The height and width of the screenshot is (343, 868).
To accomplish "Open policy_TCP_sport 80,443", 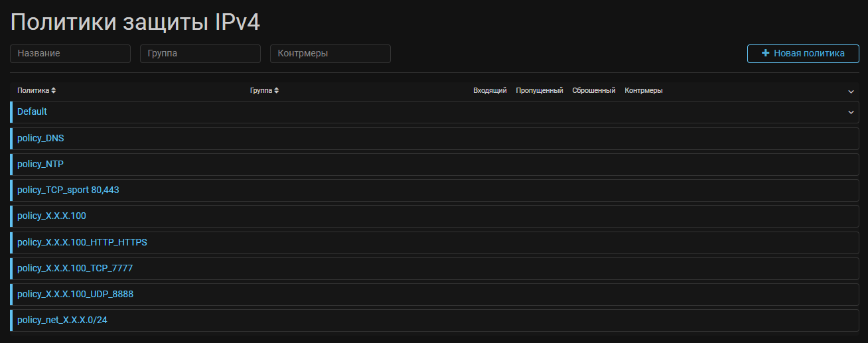I will (x=68, y=190).
